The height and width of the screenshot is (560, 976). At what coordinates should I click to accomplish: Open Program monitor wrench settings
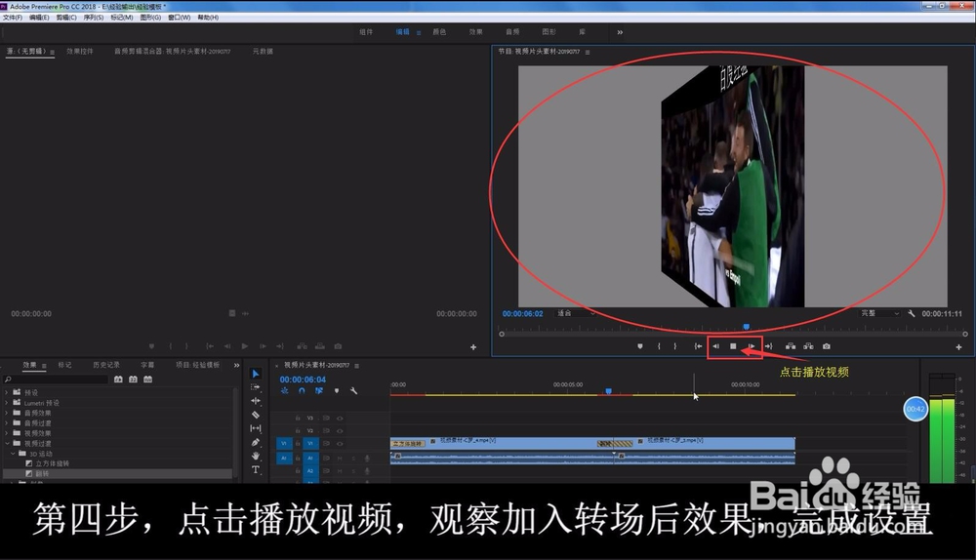pos(912,313)
